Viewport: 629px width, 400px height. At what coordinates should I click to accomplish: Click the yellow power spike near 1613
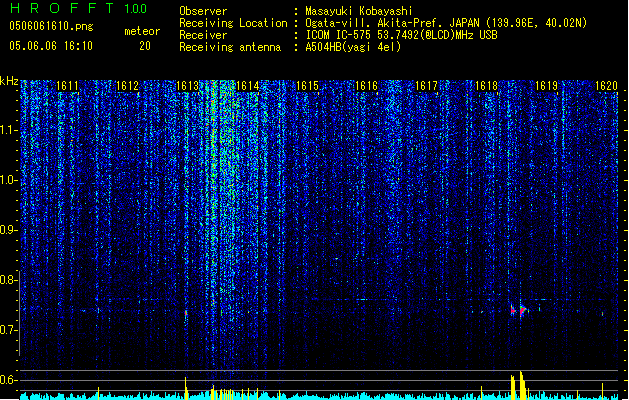click(186, 388)
